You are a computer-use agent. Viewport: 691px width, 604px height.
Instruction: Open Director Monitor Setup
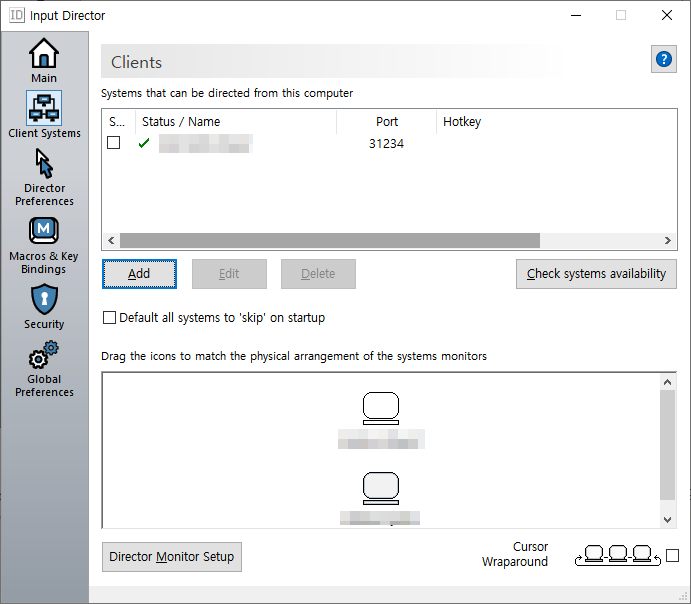[x=172, y=557]
